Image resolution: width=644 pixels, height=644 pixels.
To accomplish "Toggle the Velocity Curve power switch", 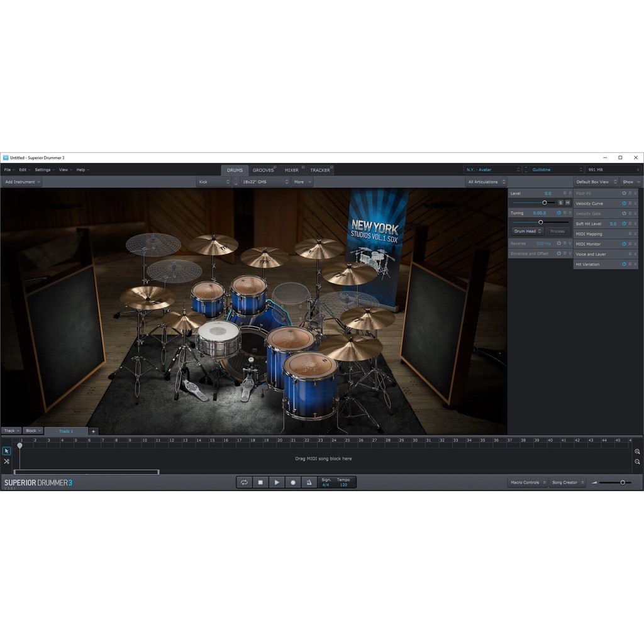I will click(624, 203).
